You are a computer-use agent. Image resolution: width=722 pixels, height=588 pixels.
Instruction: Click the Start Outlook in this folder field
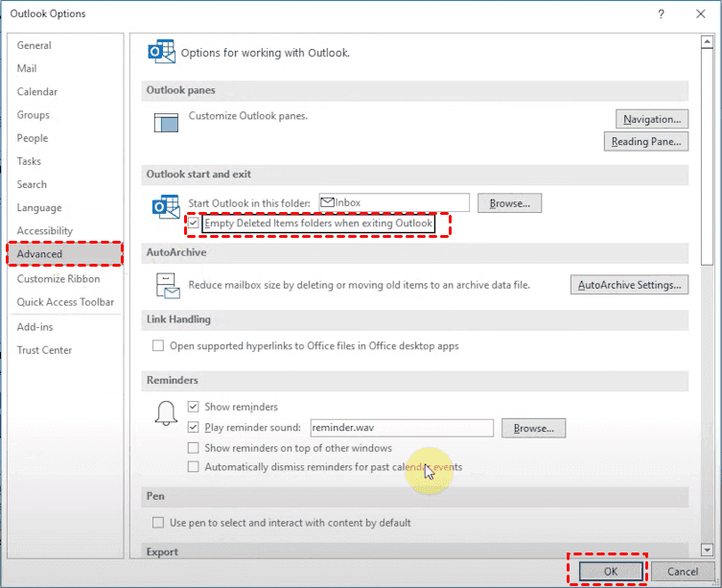(394, 202)
